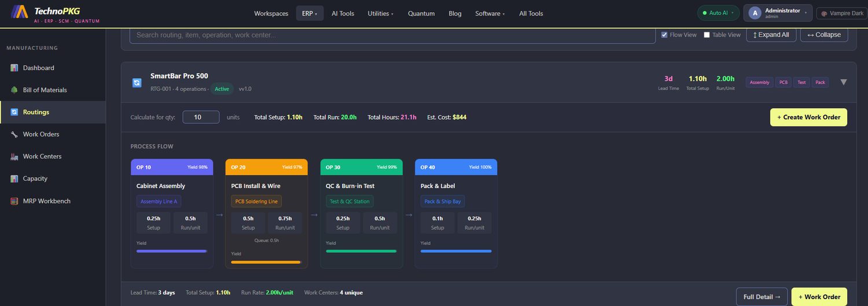This screenshot has height=306, width=868.
Task: Enable the Table View checkbox
Action: (x=707, y=35)
